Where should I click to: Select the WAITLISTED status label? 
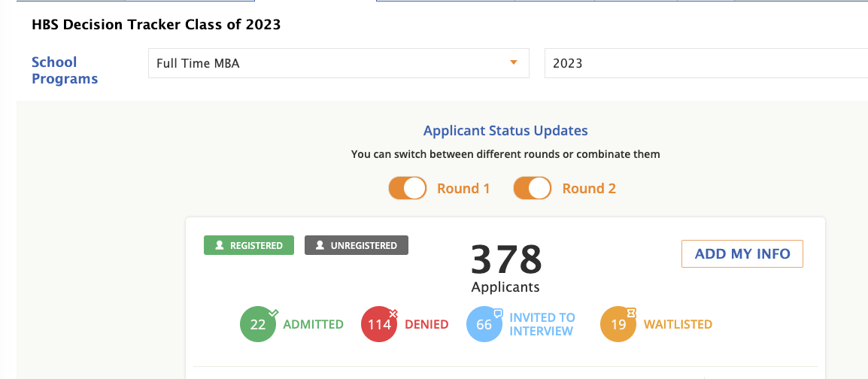pyautogui.click(x=678, y=324)
